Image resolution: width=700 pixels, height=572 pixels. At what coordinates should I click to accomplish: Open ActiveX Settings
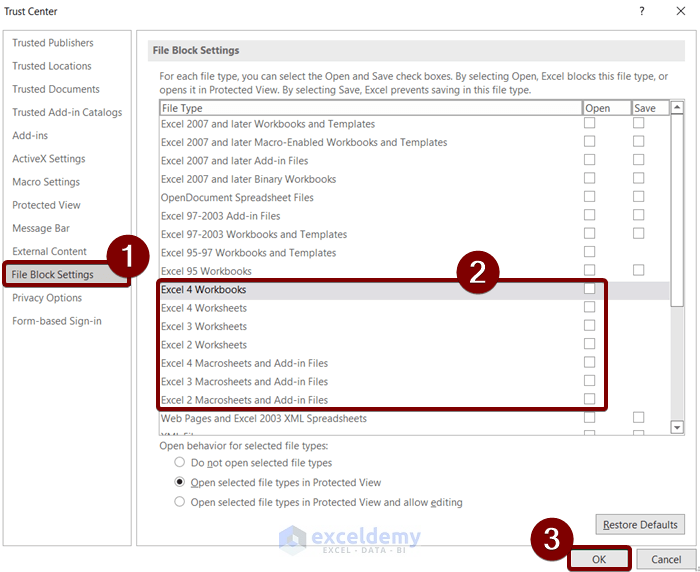pyautogui.click(x=49, y=159)
